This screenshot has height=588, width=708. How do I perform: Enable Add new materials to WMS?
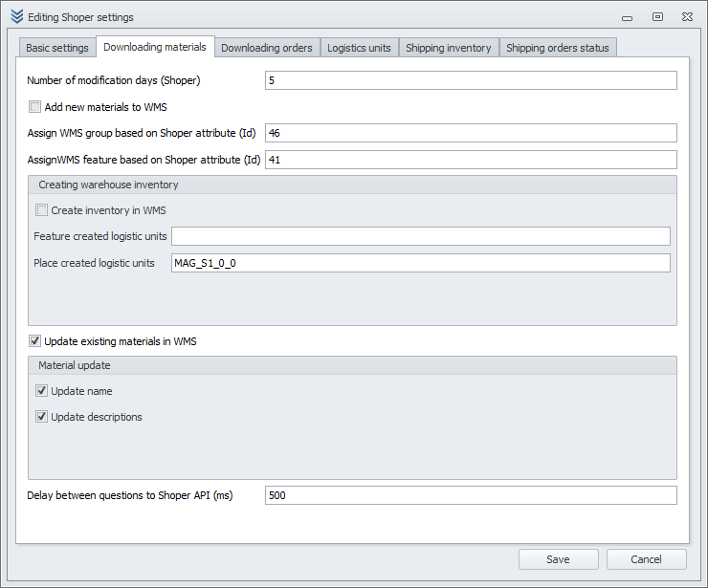click(x=34, y=107)
